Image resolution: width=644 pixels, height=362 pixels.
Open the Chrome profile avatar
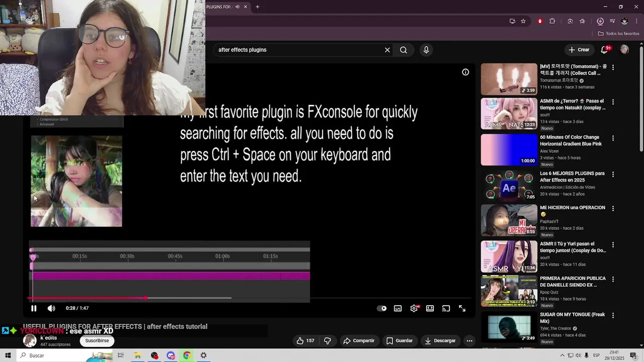624,21
